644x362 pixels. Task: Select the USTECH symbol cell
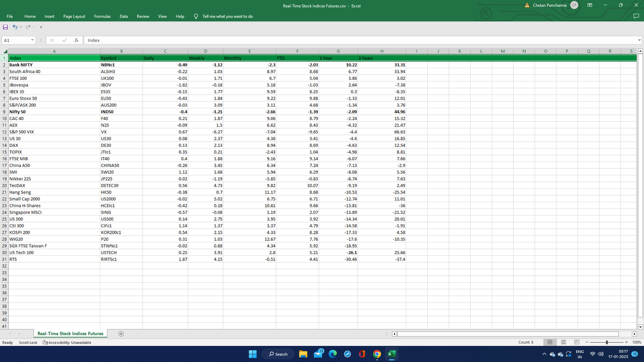[121, 252]
